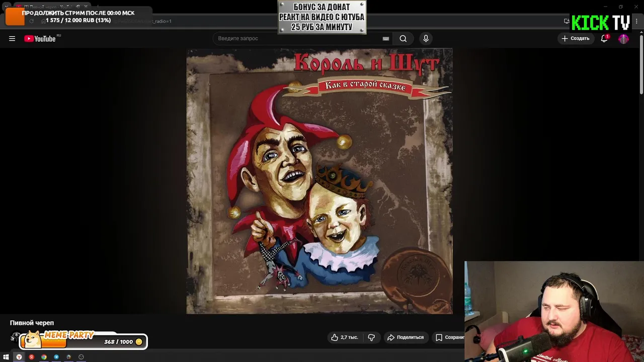The height and width of the screenshot is (362, 644).
Task: Open the YouTube hamburger guide menu
Action: click(x=12, y=39)
